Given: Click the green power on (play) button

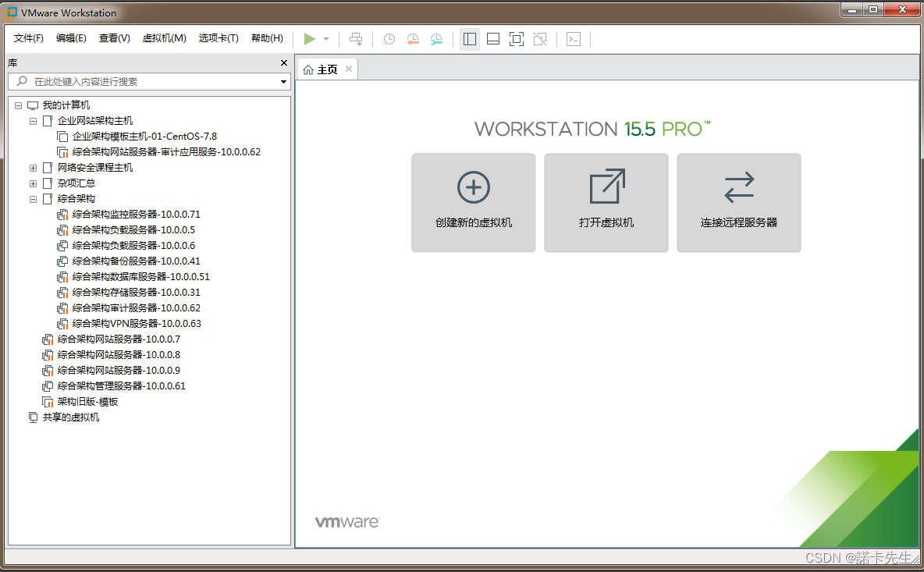Looking at the screenshot, I should click(309, 39).
